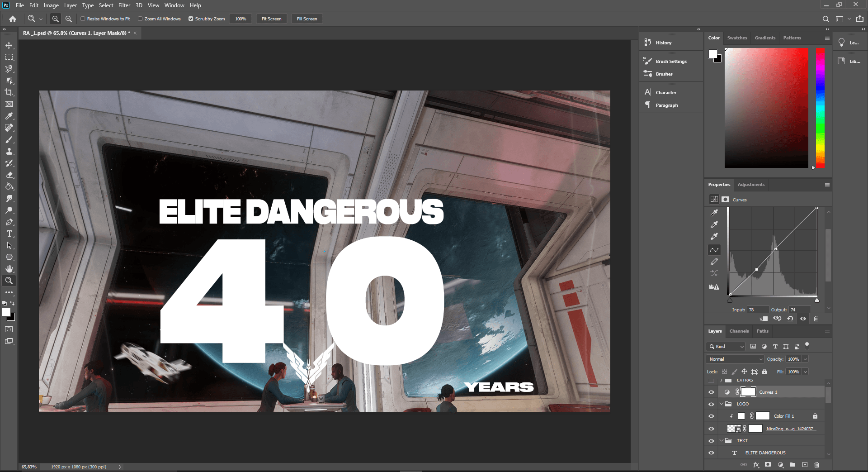
Task: Switch to the Channels tab
Action: pos(739,331)
